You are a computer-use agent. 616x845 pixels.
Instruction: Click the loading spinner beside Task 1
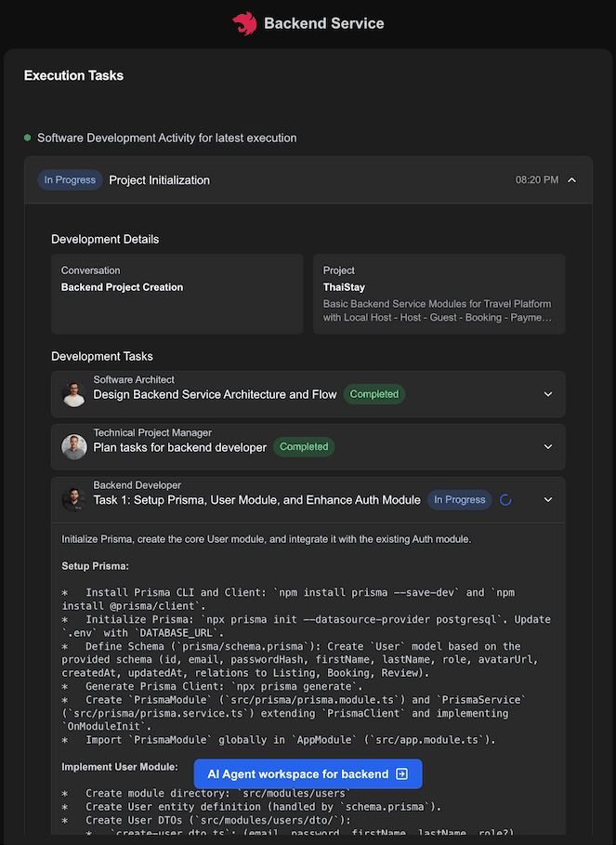505,500
